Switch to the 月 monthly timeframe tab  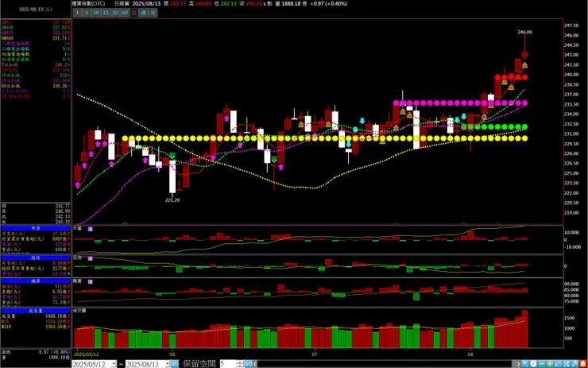coord(153,13)
